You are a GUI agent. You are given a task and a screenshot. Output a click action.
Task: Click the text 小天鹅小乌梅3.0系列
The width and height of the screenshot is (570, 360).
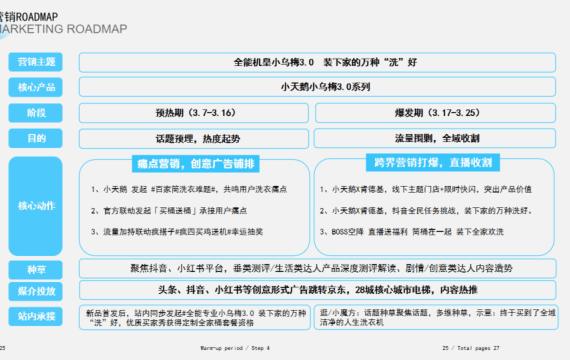pyautogui.click(x=325, y=87)
